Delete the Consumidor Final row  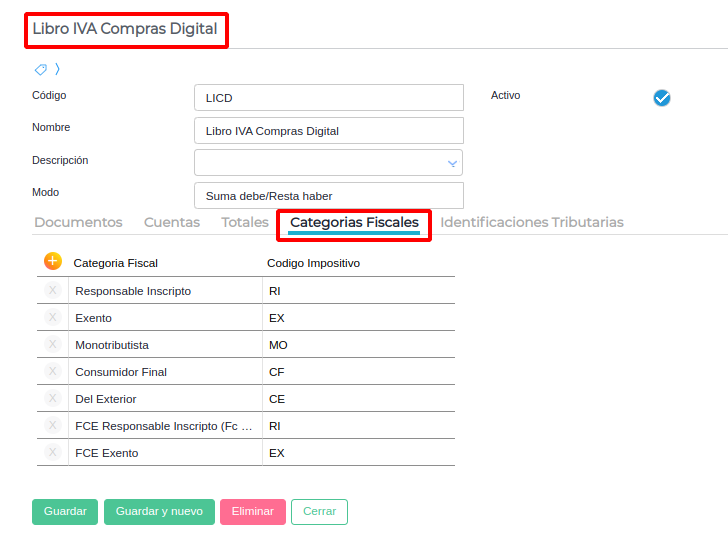[53, 372]
